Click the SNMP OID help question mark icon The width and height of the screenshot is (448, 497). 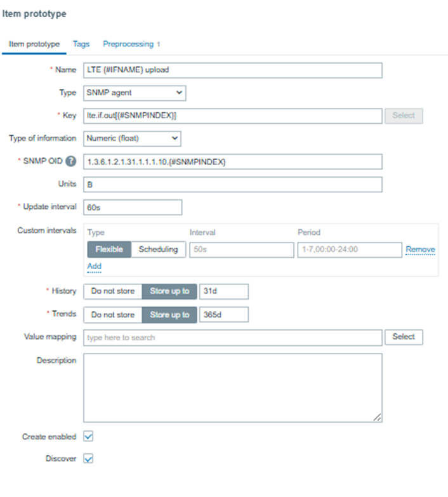click(71, 161)
